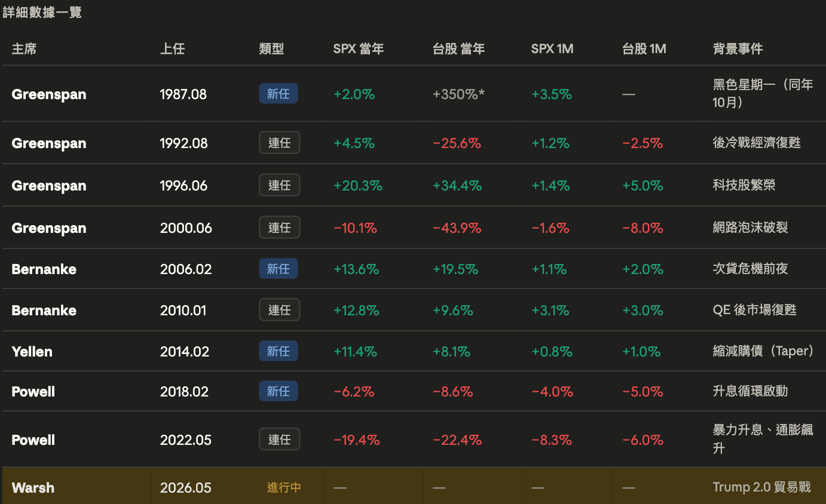This screenshot has width=826, height=504.
Task: Click the 連任 badge in the 2000.06 row
Action: pyautogui.click(x=279, y=228)
